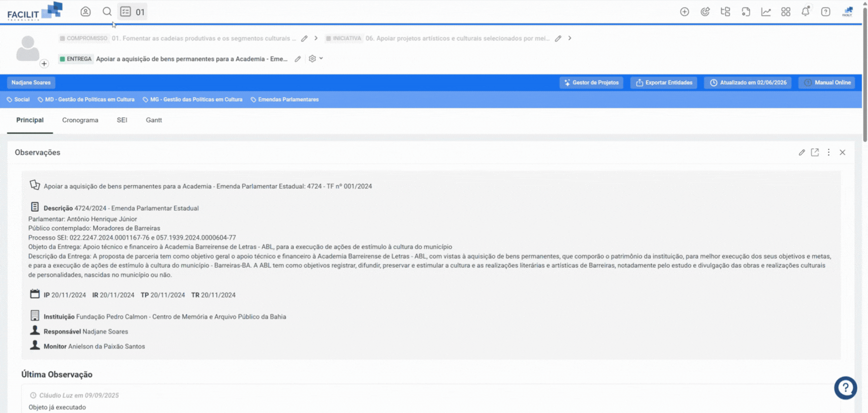Select the Social tag
Viewport: 868px width, 413px height.
[x=18, y=100]
